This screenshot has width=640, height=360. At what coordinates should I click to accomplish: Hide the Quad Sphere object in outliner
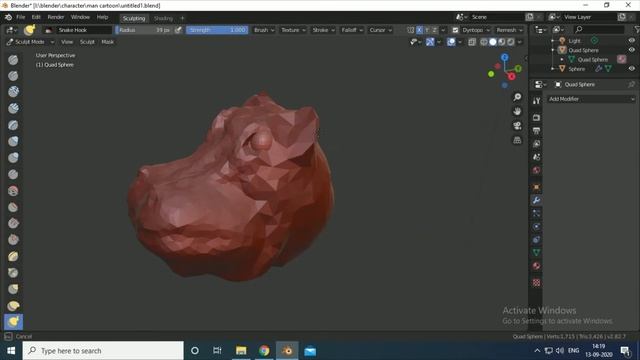coord(631,50)
